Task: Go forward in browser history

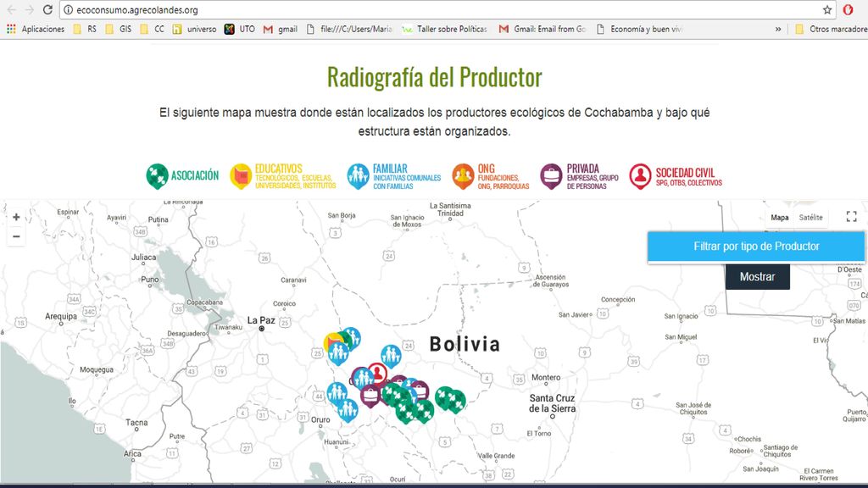Action: coord(30,10)
